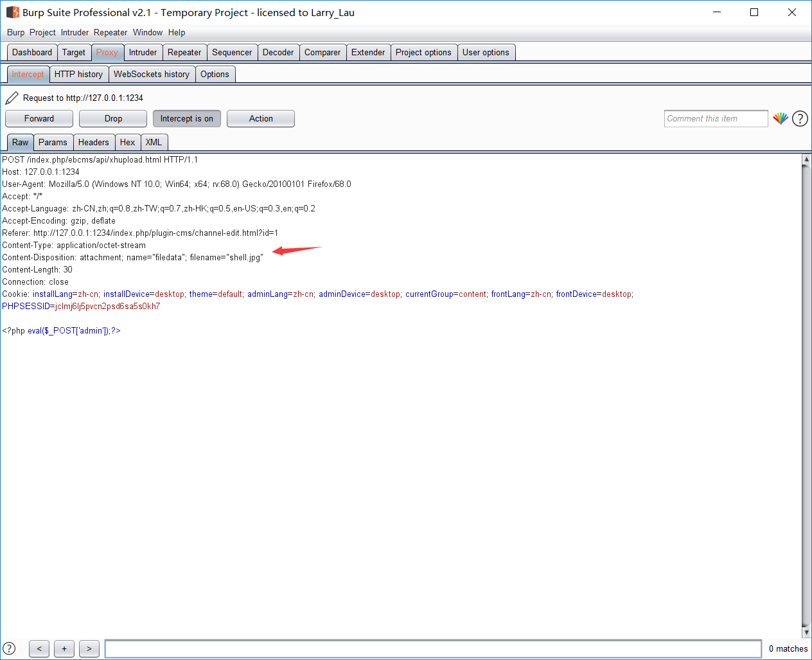Open the proxy Options sub-tab
This screenshot has width=812, height=660.
tap(215, 74)
